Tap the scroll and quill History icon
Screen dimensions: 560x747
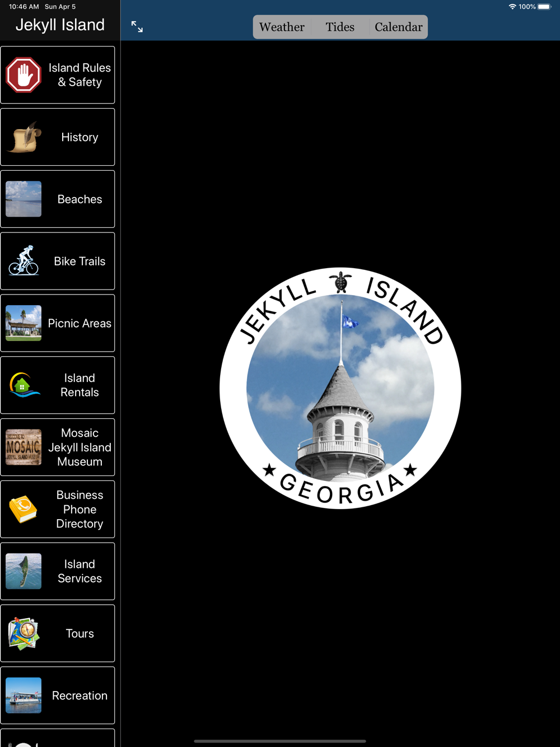24,137
